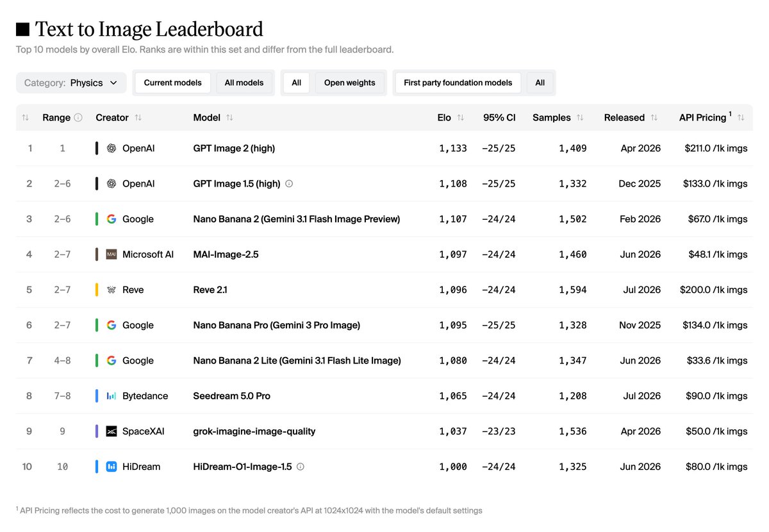Click Google logo in Nano Banana 2 Lite row

[112, 360]
